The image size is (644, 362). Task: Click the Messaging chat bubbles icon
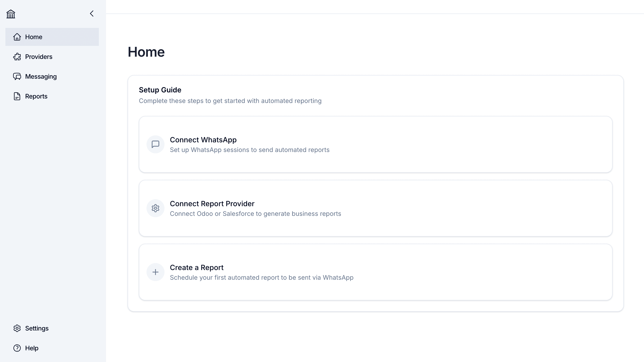(x=17, y=76)
